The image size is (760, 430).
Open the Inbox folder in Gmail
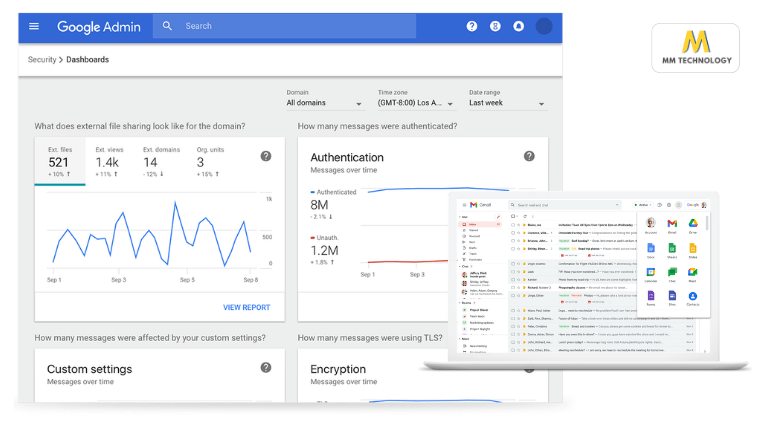coord(480,224)
